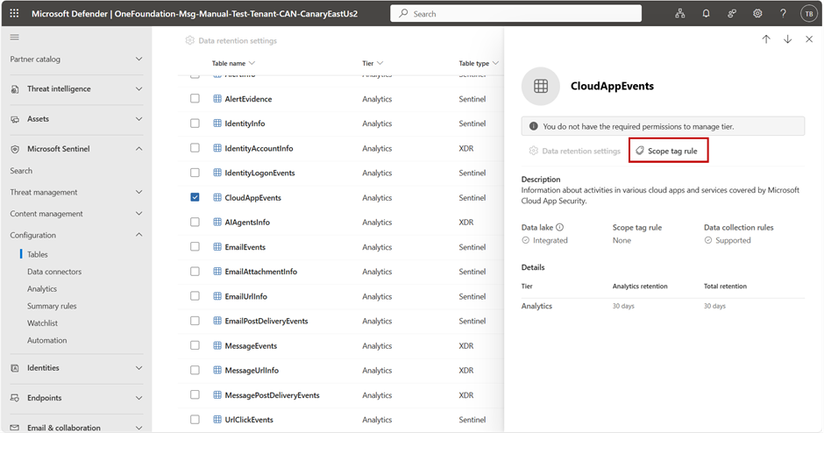Click the permissions warning message bar

click(x=663, y=126)
